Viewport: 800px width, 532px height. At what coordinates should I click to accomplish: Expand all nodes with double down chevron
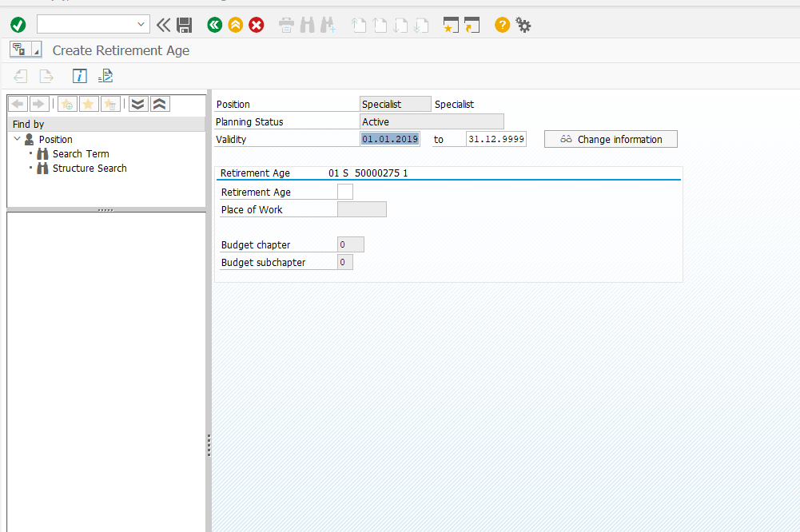pyautogui.click(x=137, y=104)
